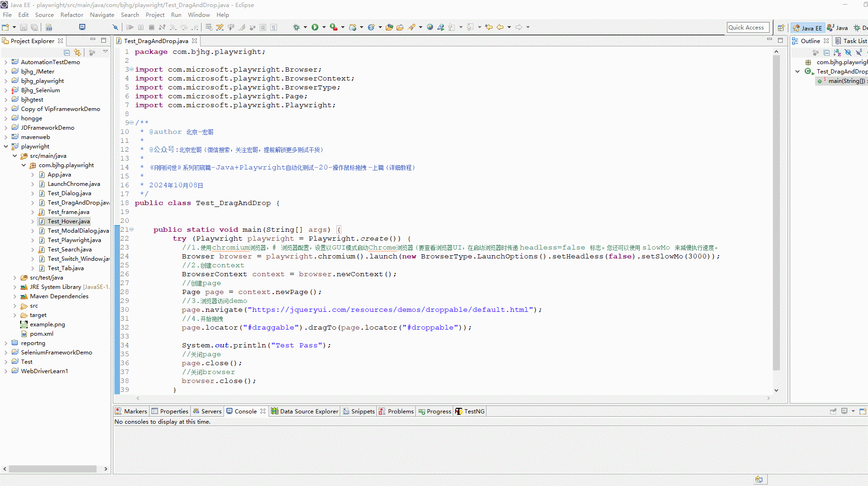Click the Next Annotation toolbar icon
Viewport: 868px width, 486px height.
(x=451, y=27)
